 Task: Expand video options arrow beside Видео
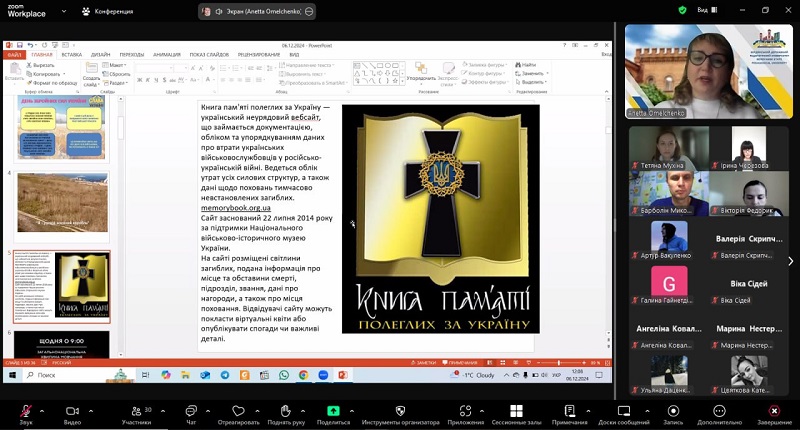(x=91, y=411)
